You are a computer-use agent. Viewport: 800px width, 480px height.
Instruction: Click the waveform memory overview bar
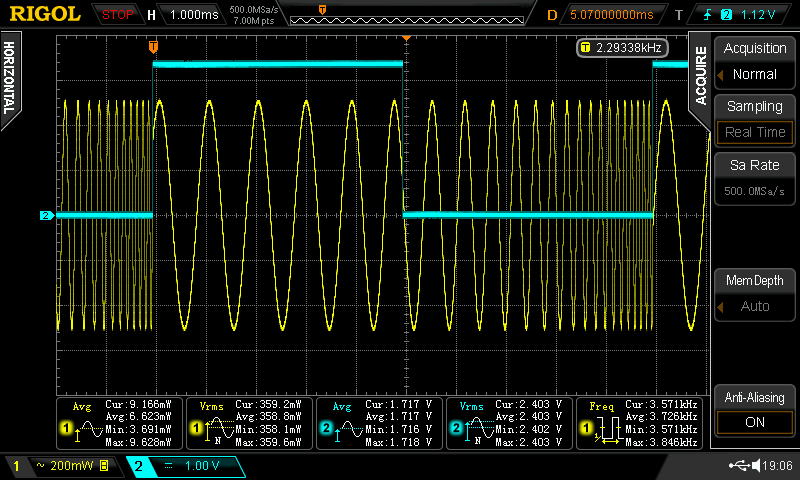click(407, 20)
